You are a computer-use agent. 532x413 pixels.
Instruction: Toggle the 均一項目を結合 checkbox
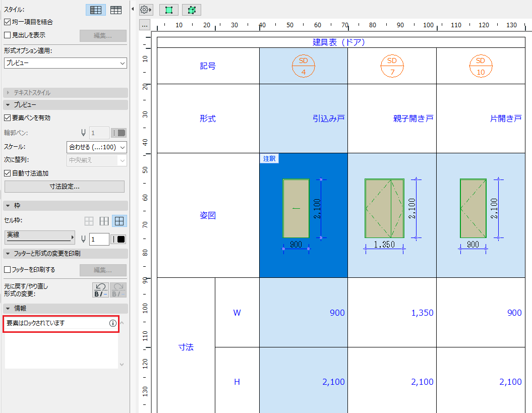coord(7,22)
